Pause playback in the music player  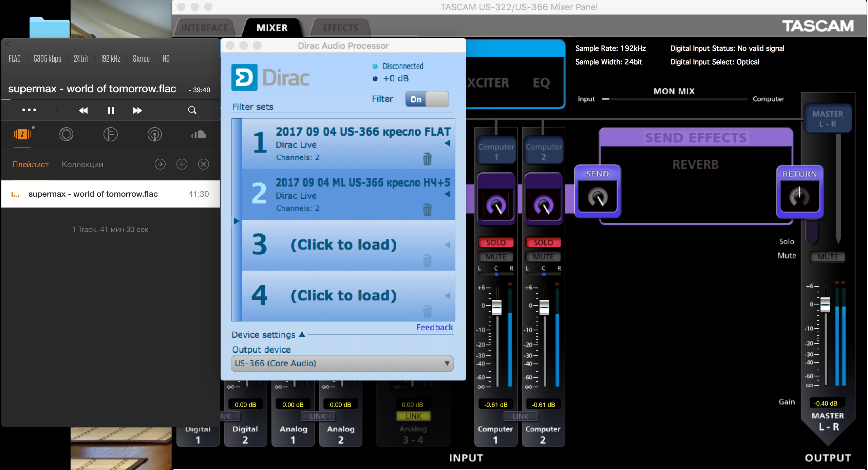(x=111, y=110)
